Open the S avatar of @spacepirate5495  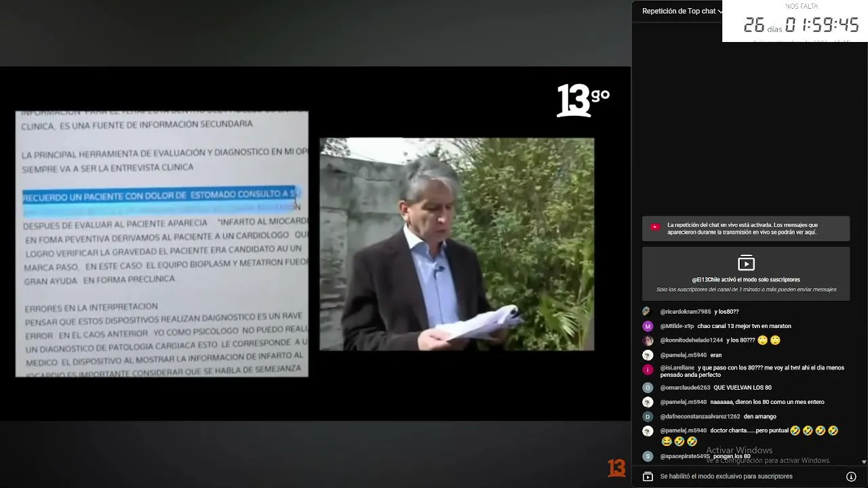pyautogui.click(x=648, y=456)
